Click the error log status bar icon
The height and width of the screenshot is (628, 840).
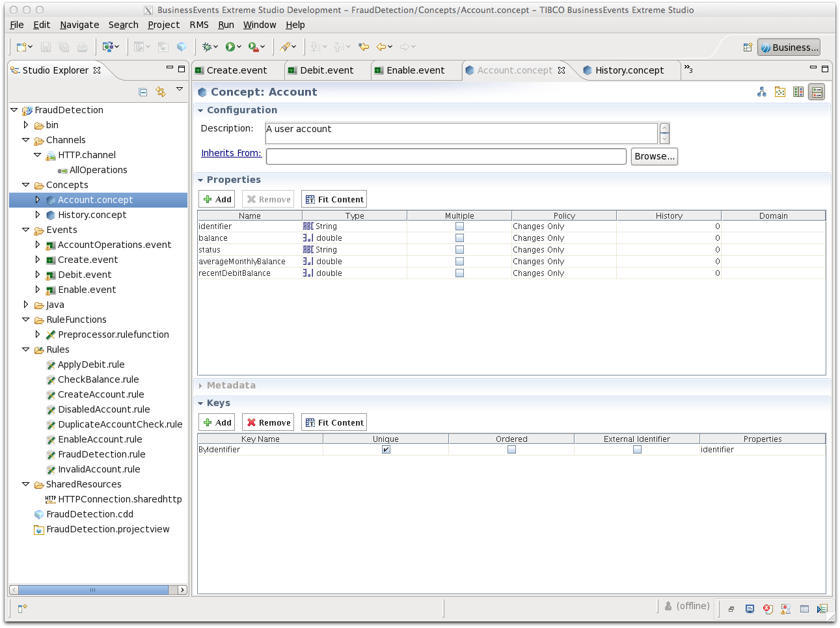[x=768, y=609]
